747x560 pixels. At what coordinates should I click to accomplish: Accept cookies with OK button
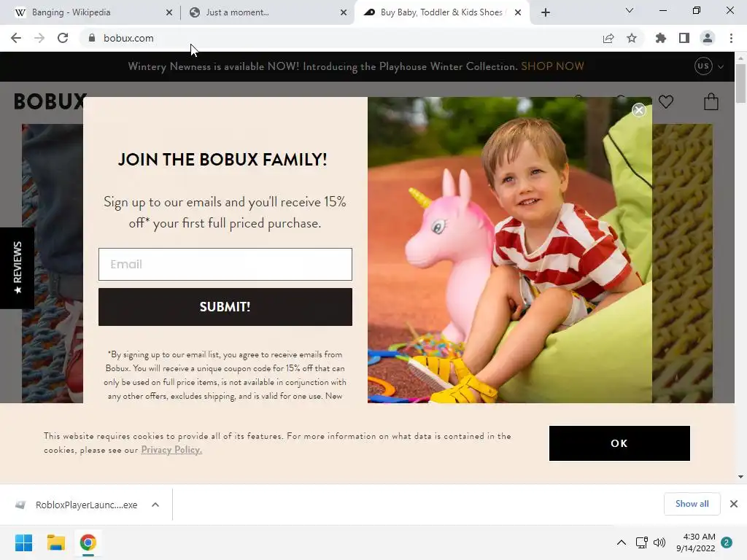(x=619, y=443)
